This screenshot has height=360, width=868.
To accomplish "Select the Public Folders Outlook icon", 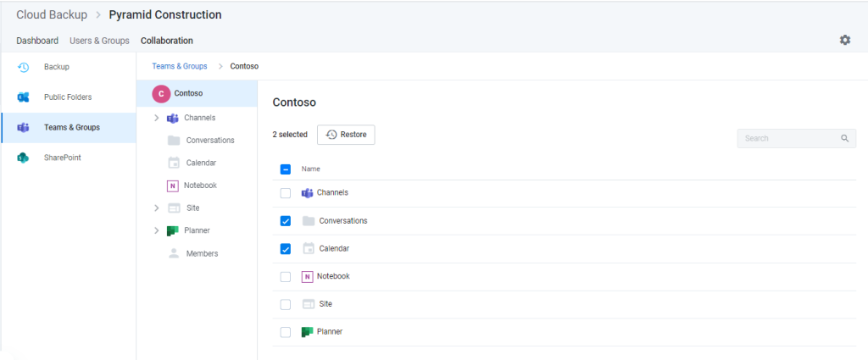I will (x=23, y=97).
